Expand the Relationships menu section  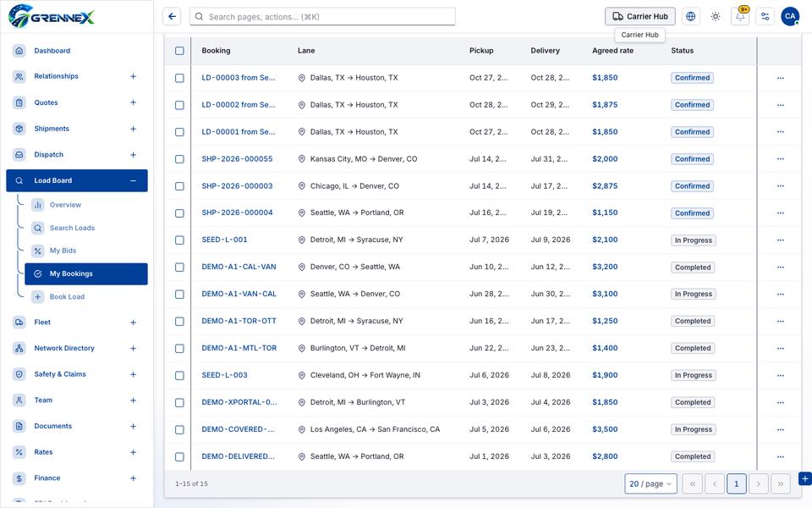click(133, 76)
